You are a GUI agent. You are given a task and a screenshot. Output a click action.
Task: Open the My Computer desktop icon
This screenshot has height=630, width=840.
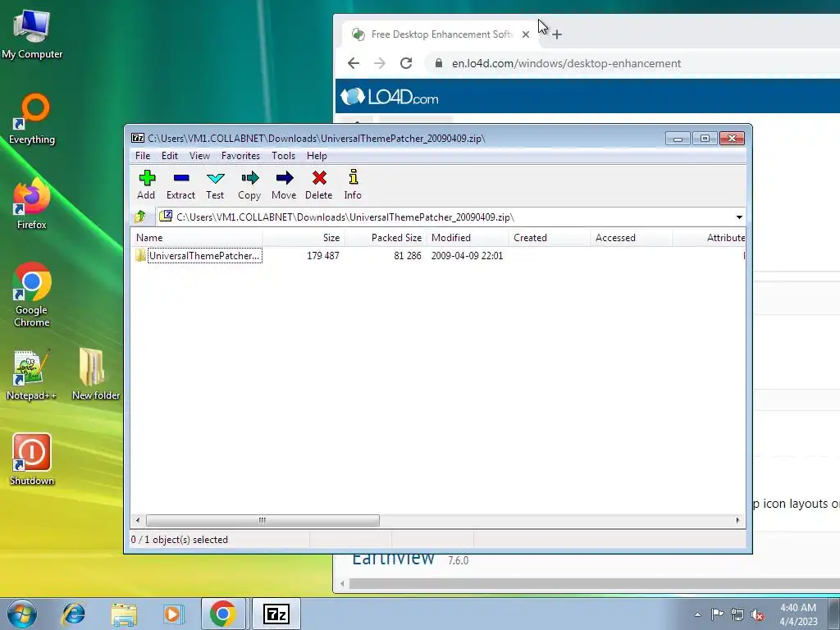(x=32, y=34)
